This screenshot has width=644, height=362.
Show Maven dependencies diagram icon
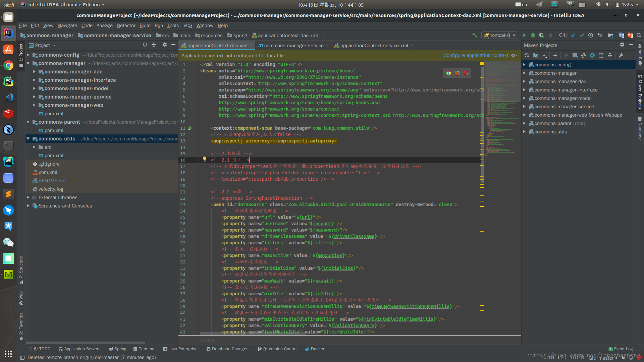[601, 55]
